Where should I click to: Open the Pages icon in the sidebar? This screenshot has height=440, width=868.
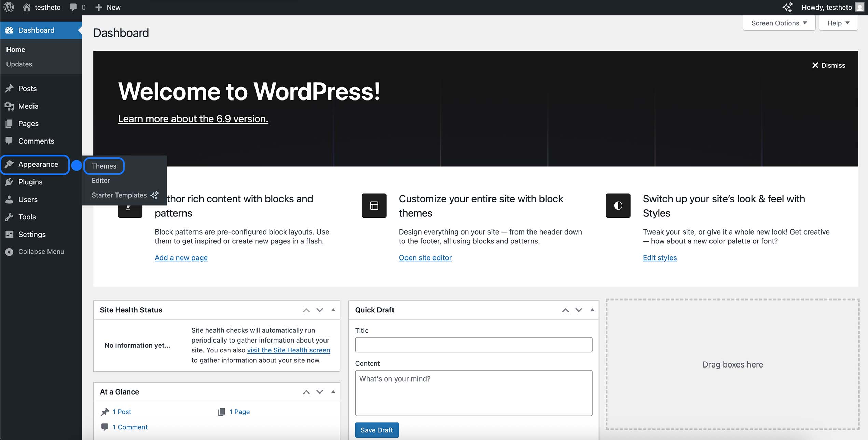click(10, 123)
